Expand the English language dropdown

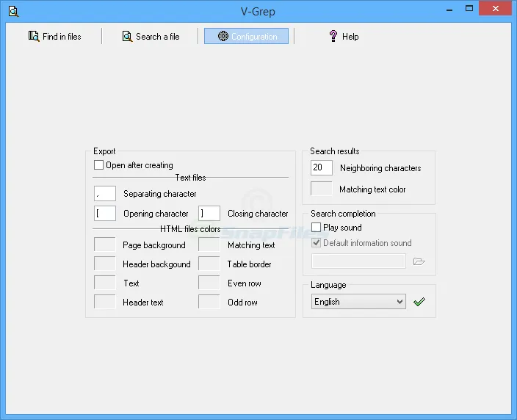pos(358,301)
